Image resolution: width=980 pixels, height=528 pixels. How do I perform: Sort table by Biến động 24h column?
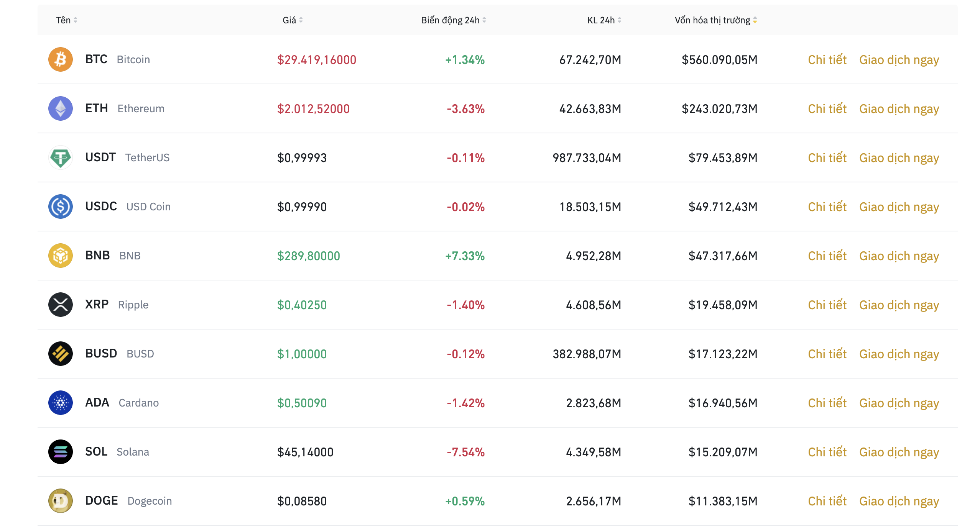tap(454, 20)
